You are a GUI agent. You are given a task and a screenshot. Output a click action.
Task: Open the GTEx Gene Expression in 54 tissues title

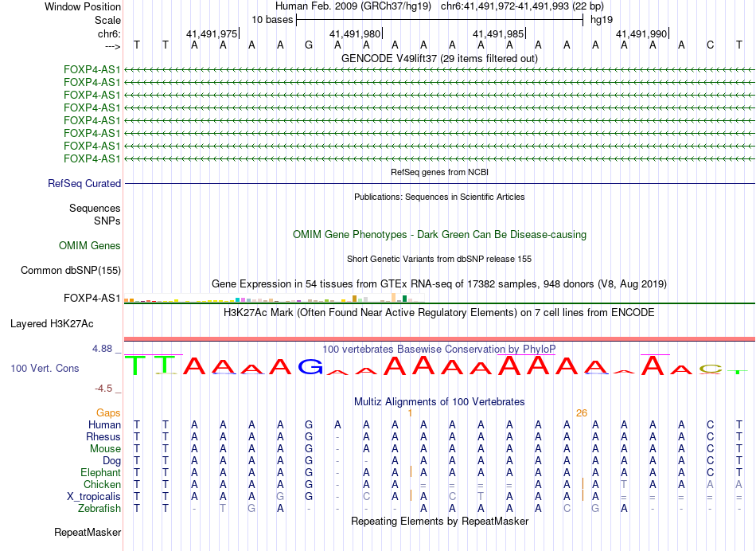pos(439,283)
